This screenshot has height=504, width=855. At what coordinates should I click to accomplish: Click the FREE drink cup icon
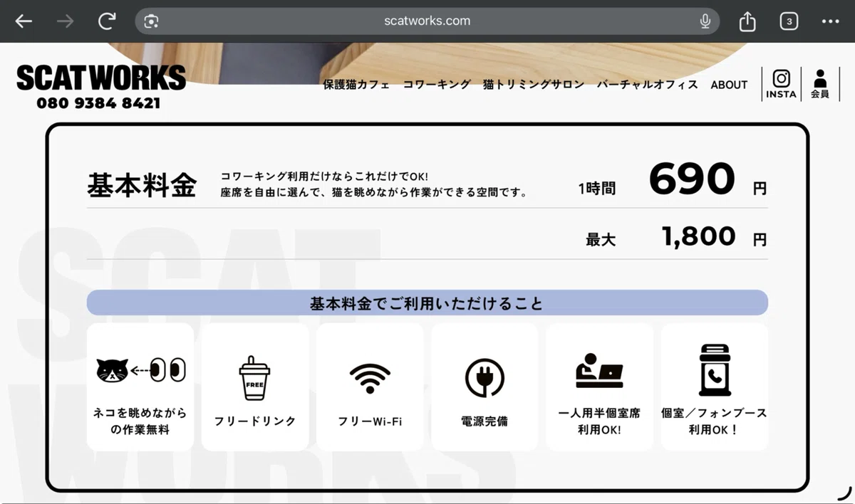(254, 377)
